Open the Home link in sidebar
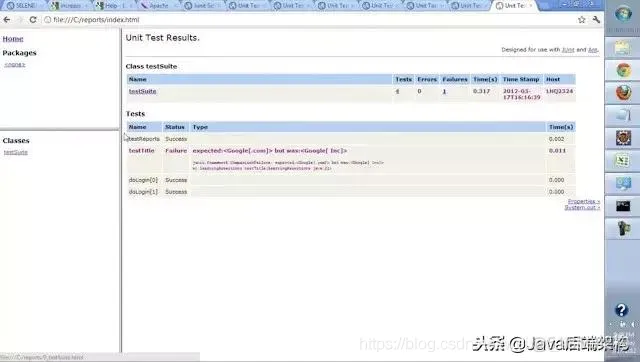The image size is (640, 362). [x=13, y=39]
